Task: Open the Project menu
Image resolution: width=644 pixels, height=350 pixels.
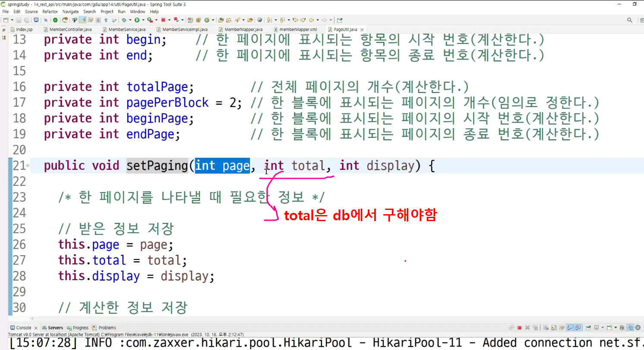Action: [x=107, y=12]
